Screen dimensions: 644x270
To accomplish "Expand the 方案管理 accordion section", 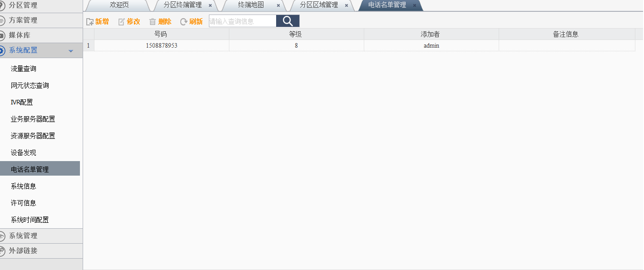I will coord(41,20).
